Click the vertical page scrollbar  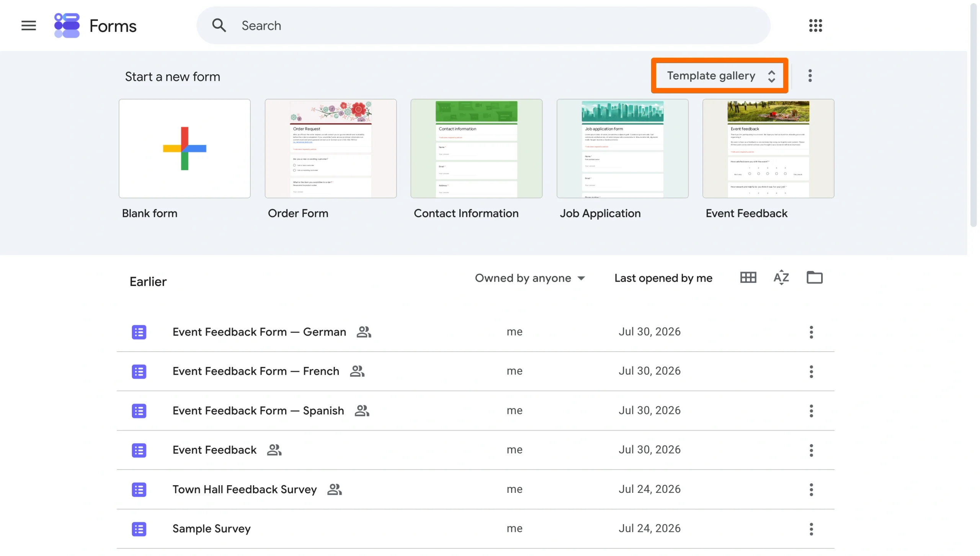tap(973, 115)
